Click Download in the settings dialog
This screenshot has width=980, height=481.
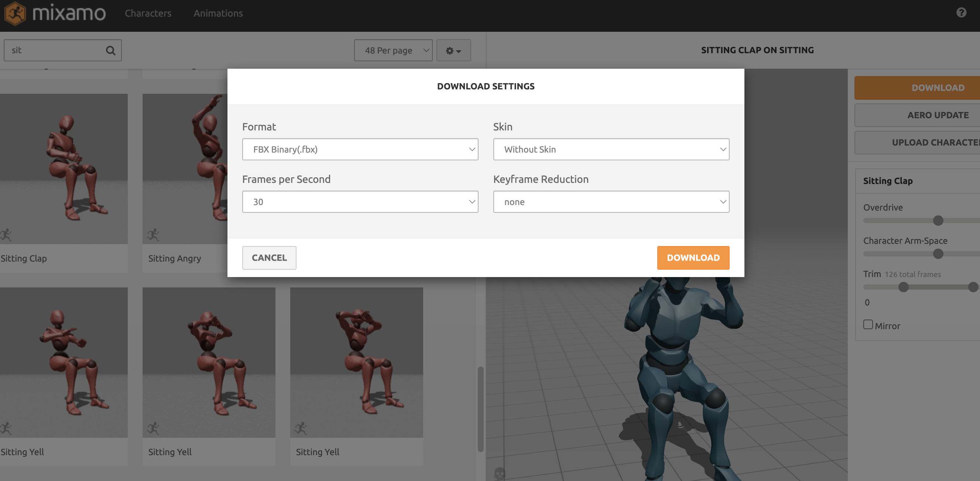pos(693,257)
